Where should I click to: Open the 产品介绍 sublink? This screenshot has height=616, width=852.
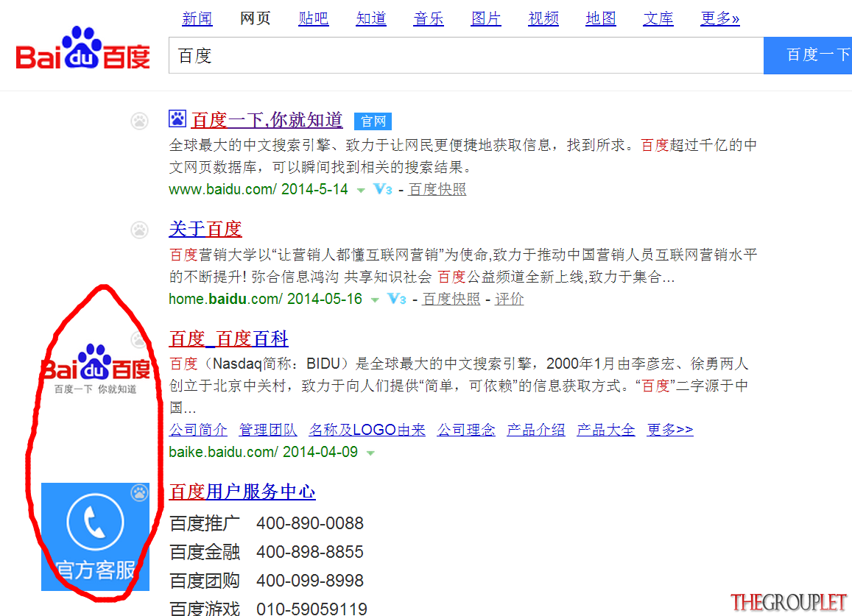pos(536,430)
